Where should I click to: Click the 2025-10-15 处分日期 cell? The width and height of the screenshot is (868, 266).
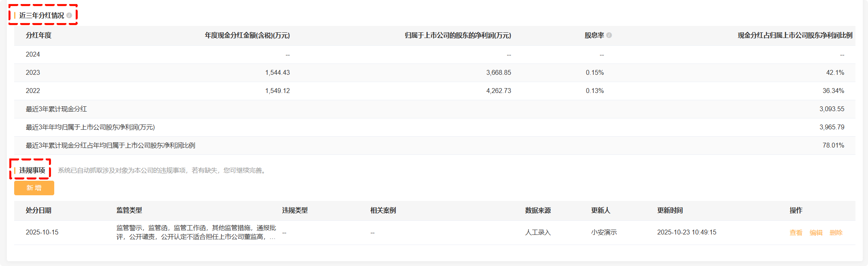(42, 232)
